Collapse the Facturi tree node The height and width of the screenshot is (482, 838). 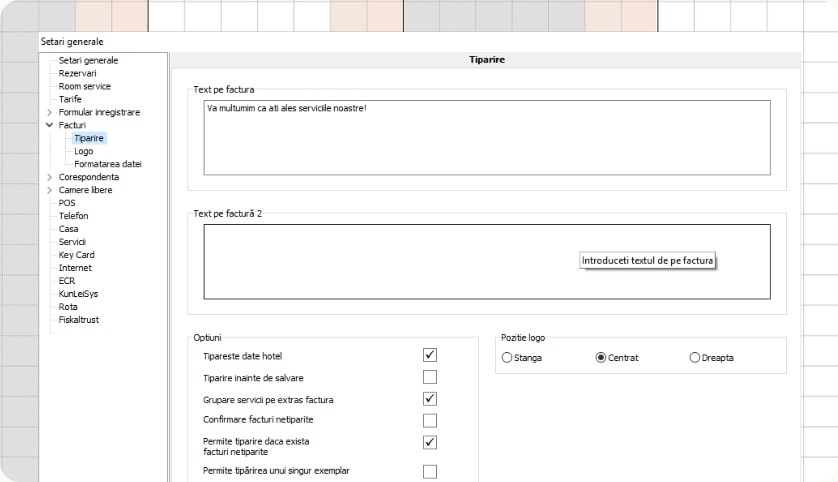(x=49, y=125)
